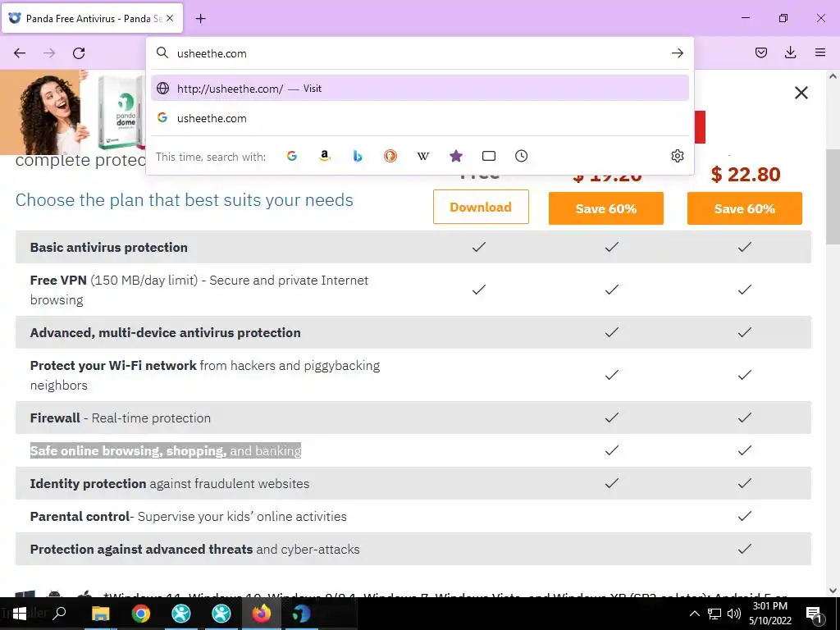The image size is (840, 630).
Task: Open the volume control tray icon
Action: click(x=734, y=614)
